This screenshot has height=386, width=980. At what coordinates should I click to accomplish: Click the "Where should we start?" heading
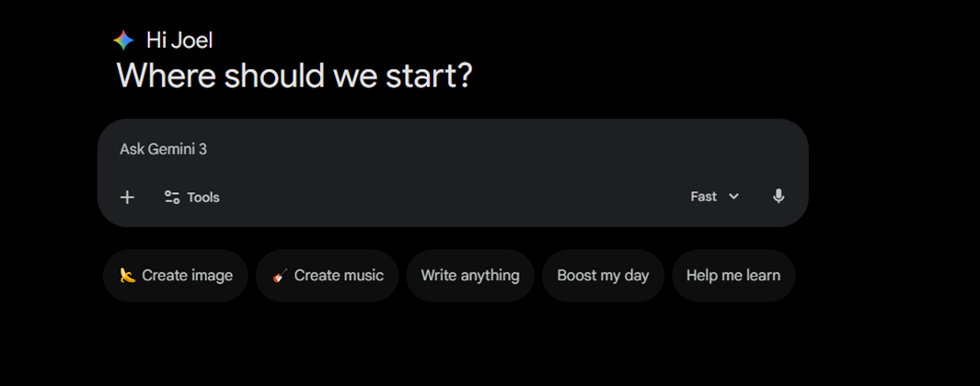[x=294, y=75]
